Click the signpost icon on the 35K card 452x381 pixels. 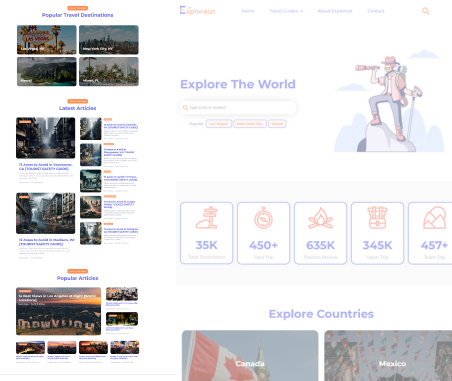pyautogui.click(x=207, y=218)
